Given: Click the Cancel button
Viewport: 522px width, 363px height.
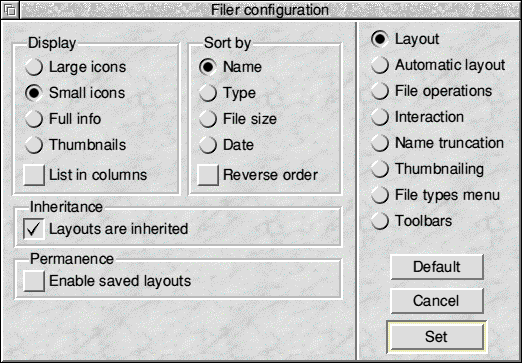Looking at the screenshot, I should click(437, 301).
